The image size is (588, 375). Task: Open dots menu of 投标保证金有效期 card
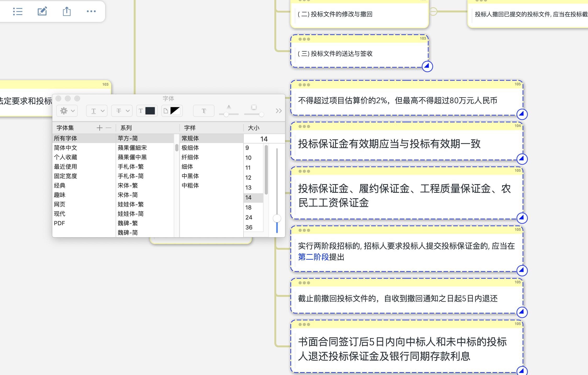304,126
